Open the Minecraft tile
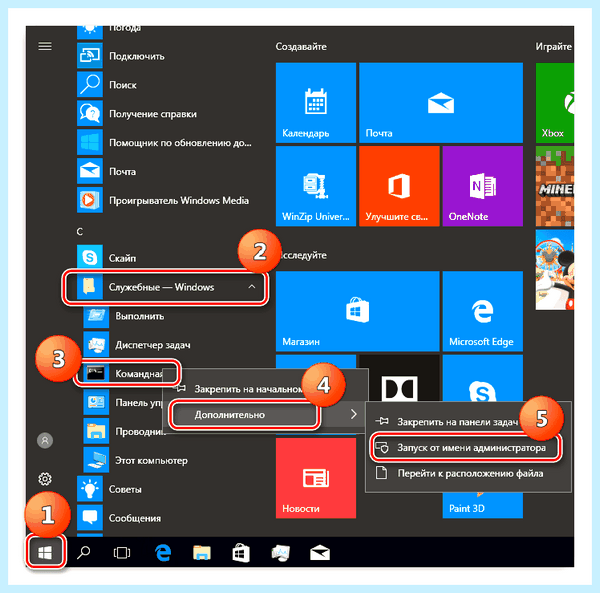This screenshot has width=600, height=593. tap(555, 186)
